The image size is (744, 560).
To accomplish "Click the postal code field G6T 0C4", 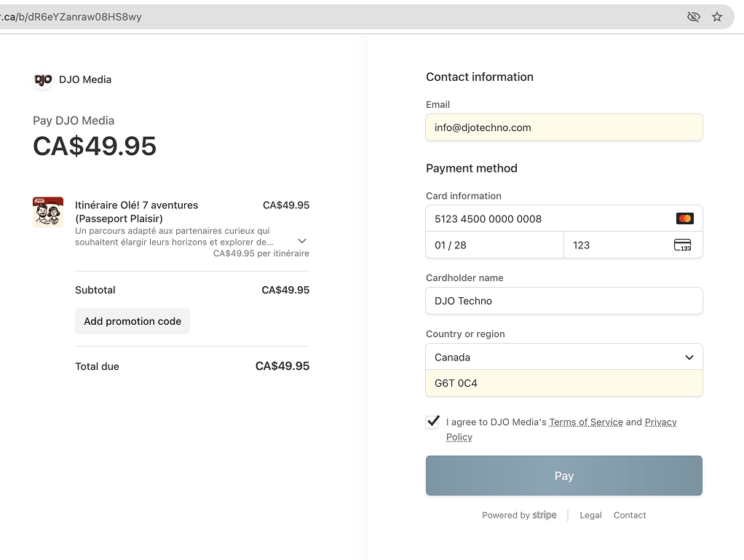I will (x=564, y=383).
